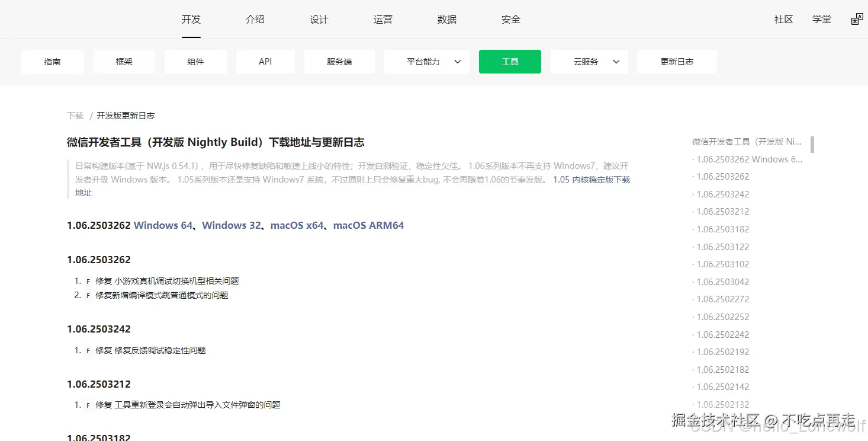The image size is (868, 441).
Task: Click the green 工具 button
Action: click(510, 62)
